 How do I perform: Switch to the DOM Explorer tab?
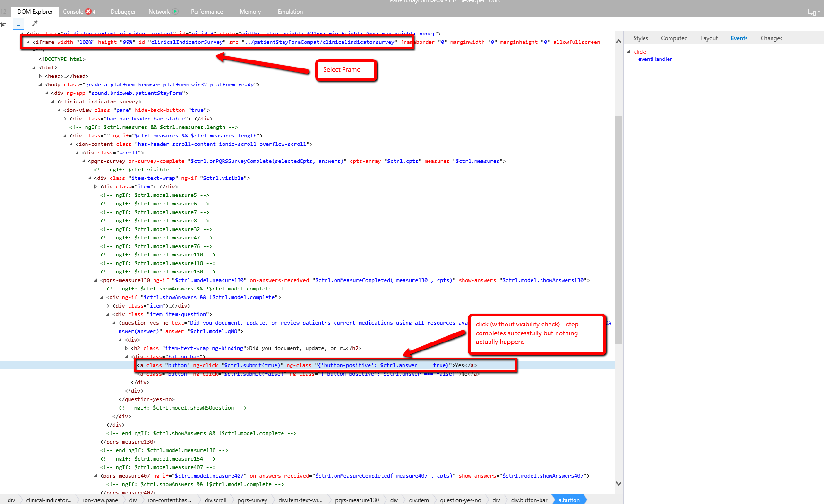35,12
